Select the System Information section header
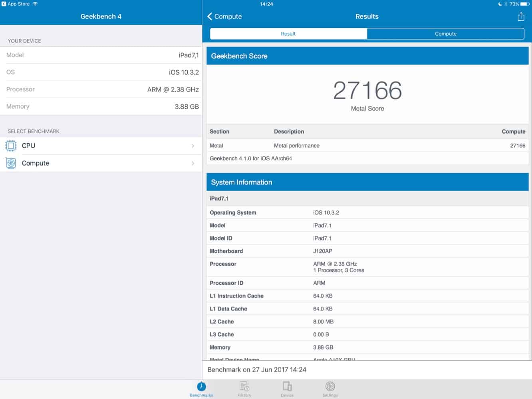 click(367, 182)
